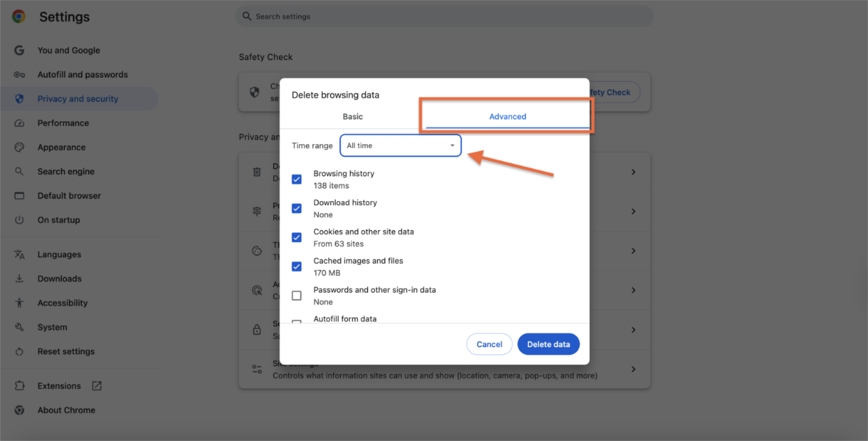Click the shield check icon in Safety Check card
Screen dimensions: 868x441
[x=255, y=91]
